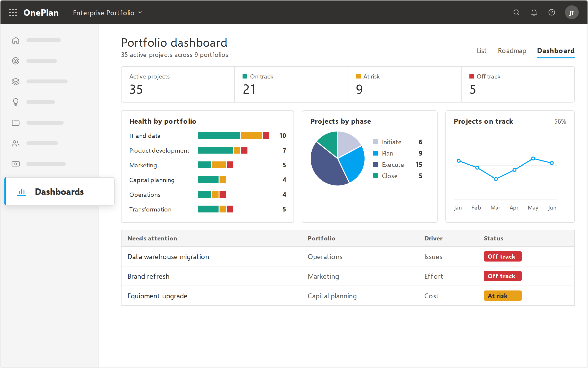Click the Dashboards bar chart icon
588x368 pixels.
pyautogui.click(x=22, y=192)
